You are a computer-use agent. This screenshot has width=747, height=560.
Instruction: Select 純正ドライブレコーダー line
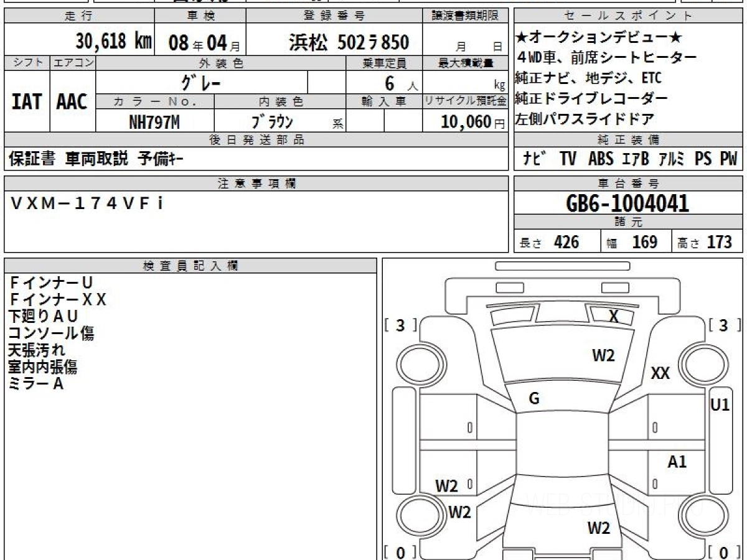coord(591,98)
